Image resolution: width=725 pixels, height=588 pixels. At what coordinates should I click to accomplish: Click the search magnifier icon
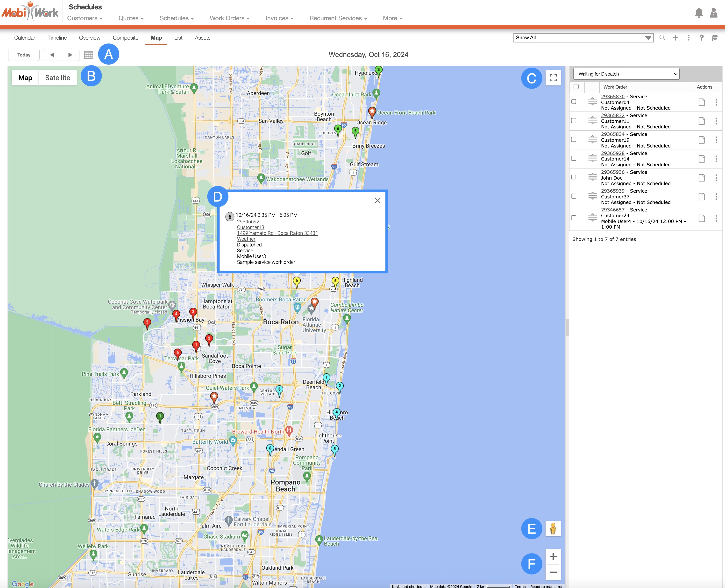point(662,38)
